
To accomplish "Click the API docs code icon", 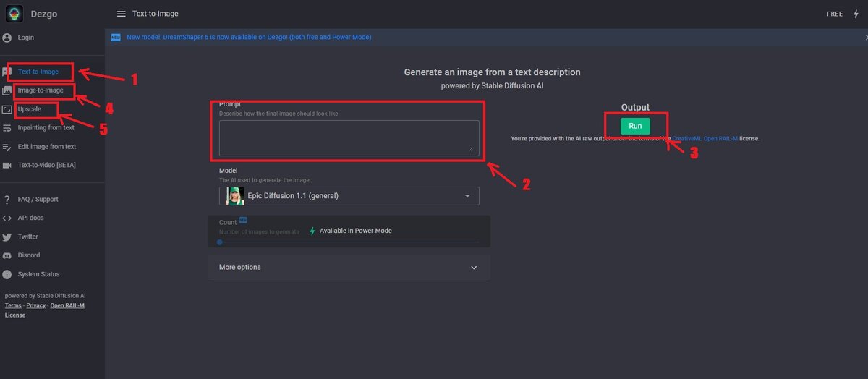I will (7, 218).
